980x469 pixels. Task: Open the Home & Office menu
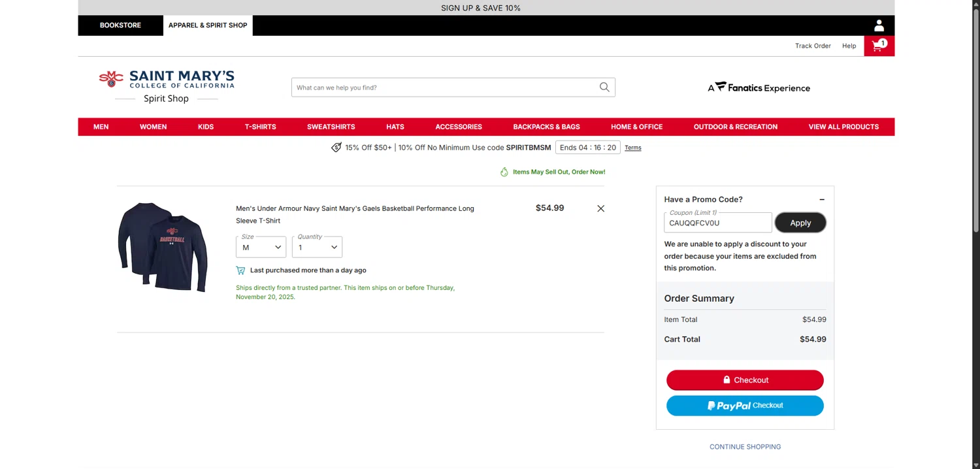point(637,127)
